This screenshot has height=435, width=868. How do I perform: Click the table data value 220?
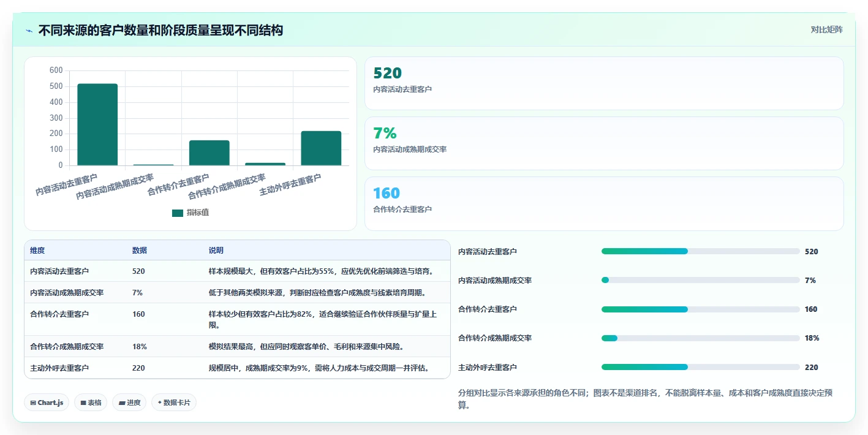[x=139, y=368]
